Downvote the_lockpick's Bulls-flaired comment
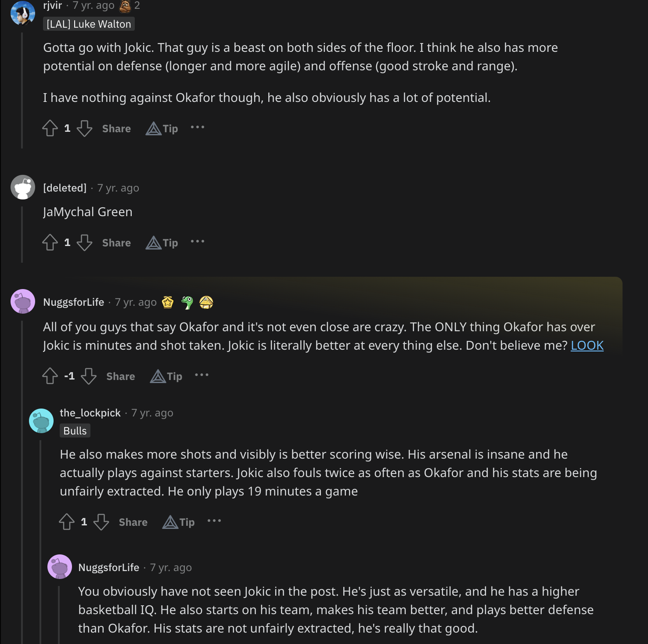The height and width of the screenshot is (644, 648). coord(101,522)
